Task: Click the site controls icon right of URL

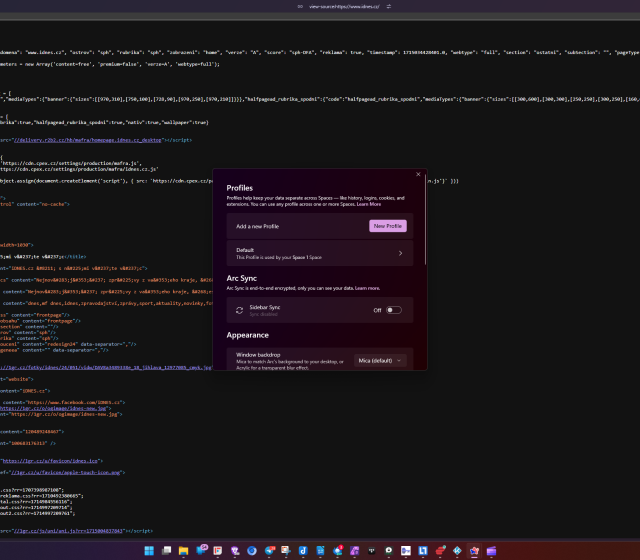Action: (390, 6)
